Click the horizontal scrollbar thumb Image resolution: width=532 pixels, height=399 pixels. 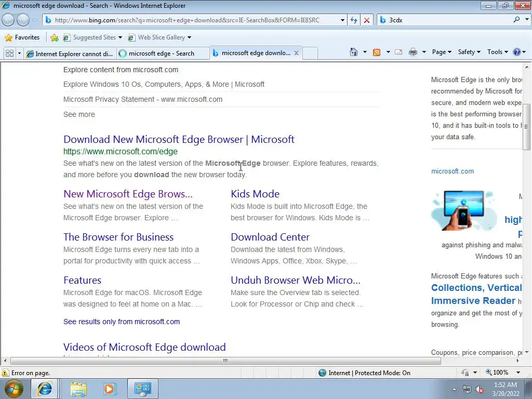click(x=225, y=361)
